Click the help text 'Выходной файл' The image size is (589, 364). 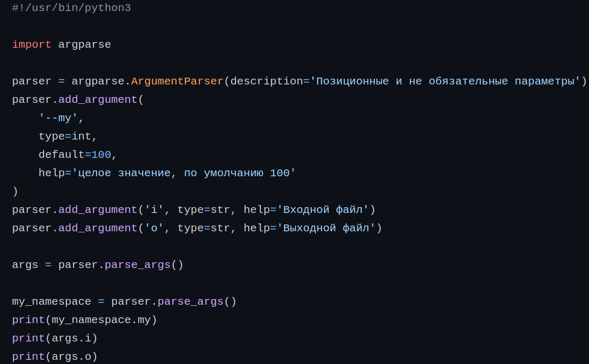pos(326,229)
